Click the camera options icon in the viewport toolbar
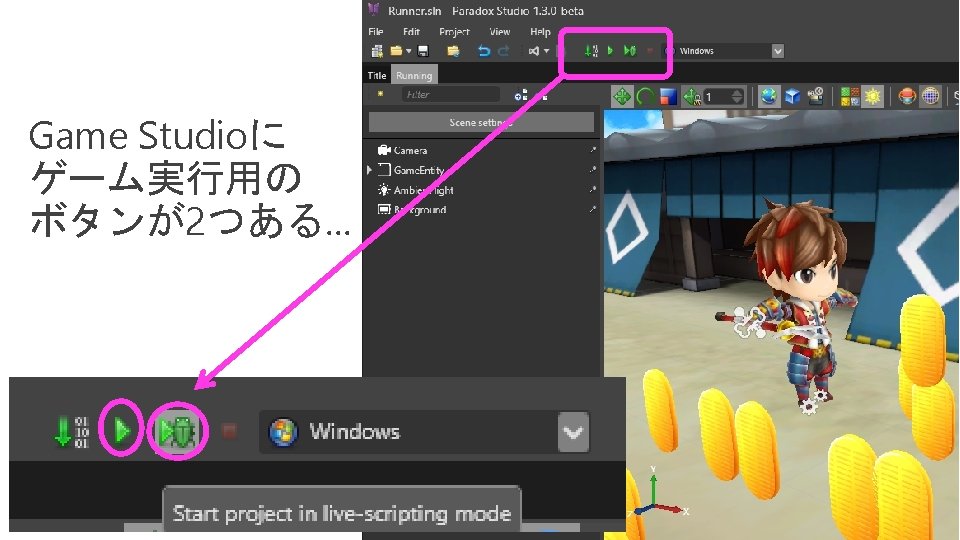The image size is (960, 540). click(816, 96)
